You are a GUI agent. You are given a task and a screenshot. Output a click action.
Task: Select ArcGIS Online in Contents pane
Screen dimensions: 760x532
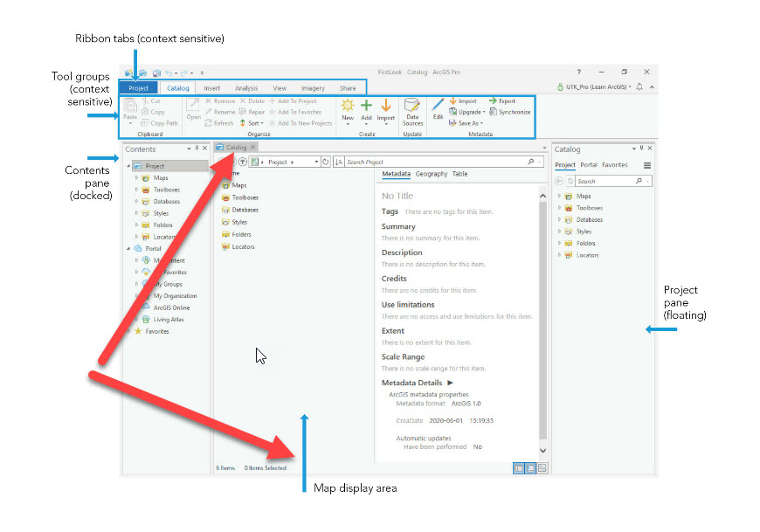click(171, 307)
